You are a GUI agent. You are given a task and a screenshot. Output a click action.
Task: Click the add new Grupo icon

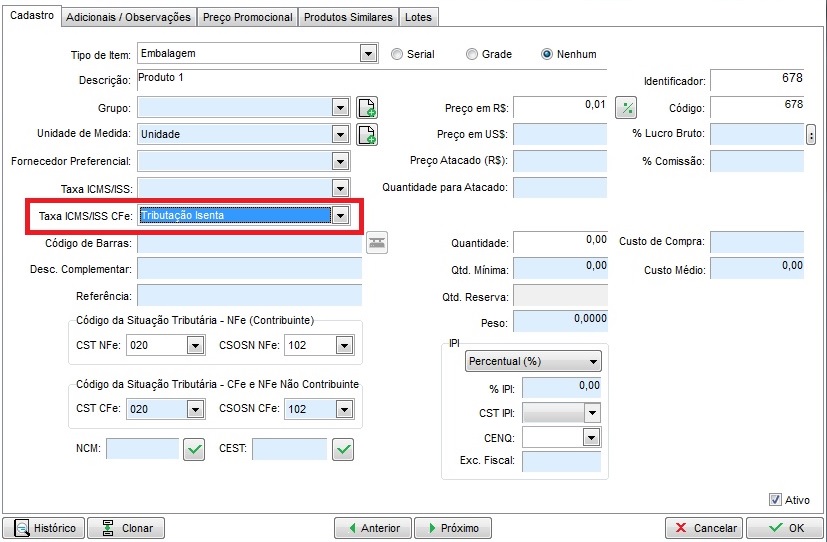pyautogui.click(x=367, y=108)
